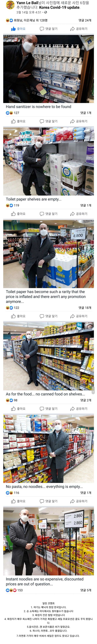Like the hand sanitizer photo with thumbs-up icon
The height and width of the screenshot is (644, 97).
(13, 121)
